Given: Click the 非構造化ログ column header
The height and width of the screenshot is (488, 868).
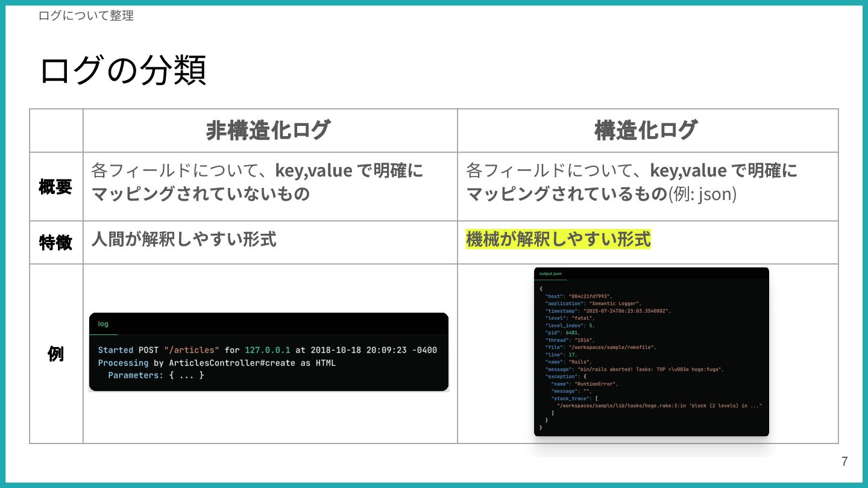Looking at the screenshot, I should click(x=268, y=130).
